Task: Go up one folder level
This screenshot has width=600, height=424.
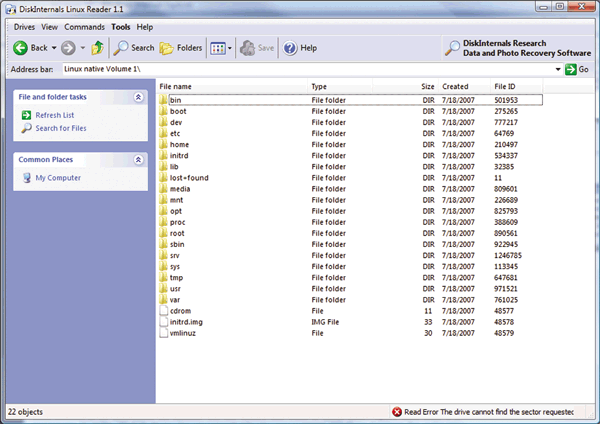Action: tap(98, 48)
